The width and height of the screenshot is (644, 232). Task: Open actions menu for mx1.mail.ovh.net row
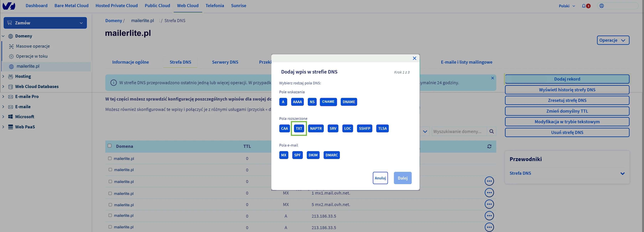489,193
